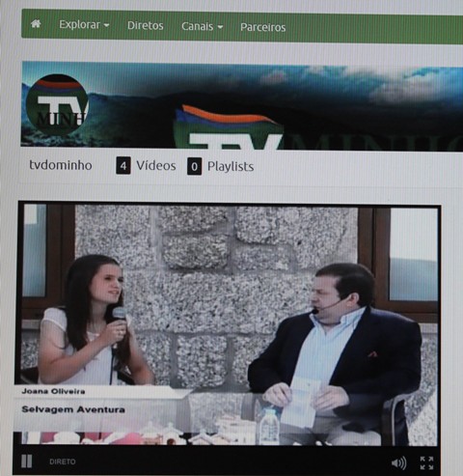Click the TV Minho banner image
Viewport: 463px width, 476px height.
(242, 106)
